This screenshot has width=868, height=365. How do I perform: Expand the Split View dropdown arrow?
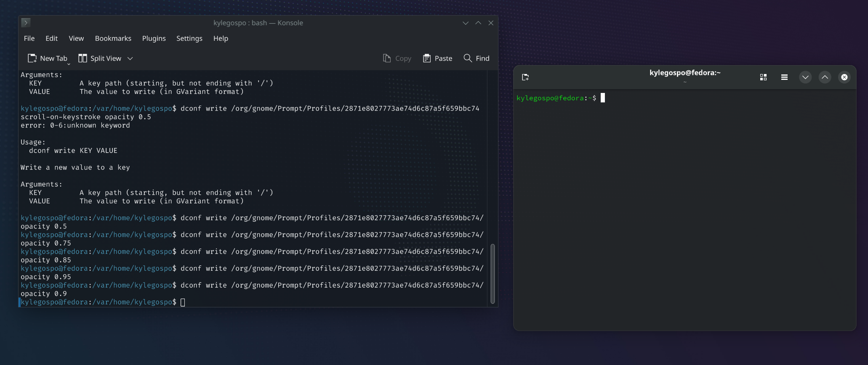pyautogui.click(x=130, y=58)
